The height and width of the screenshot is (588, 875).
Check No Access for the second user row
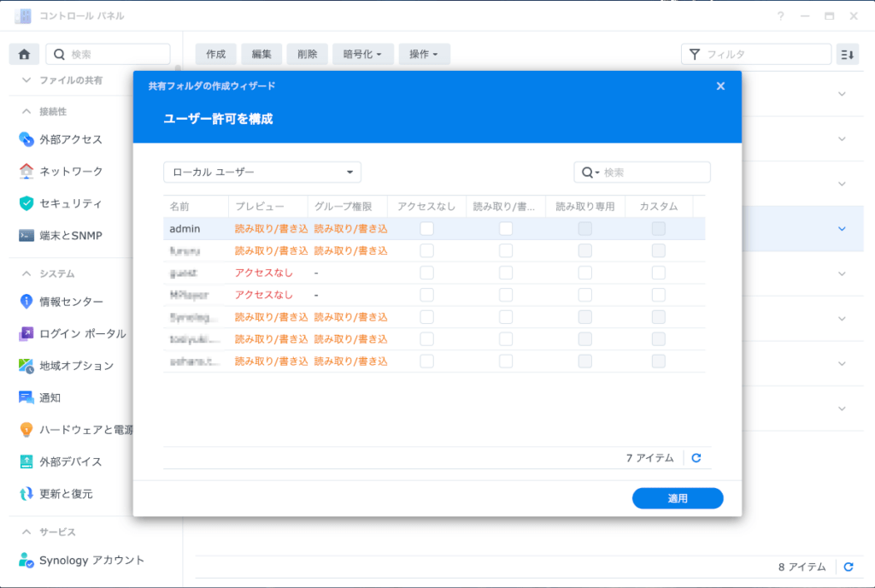pos(427,250)
